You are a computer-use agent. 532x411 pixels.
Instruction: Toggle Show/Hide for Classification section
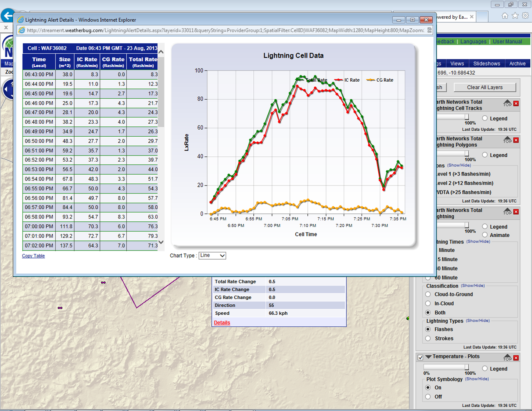point(473,286)
